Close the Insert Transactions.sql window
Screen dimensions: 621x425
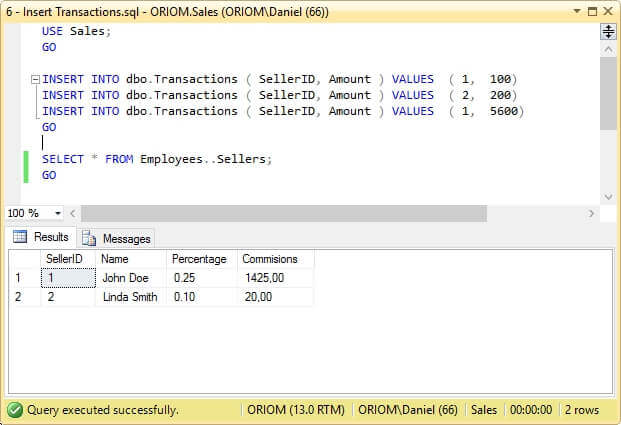608,11
